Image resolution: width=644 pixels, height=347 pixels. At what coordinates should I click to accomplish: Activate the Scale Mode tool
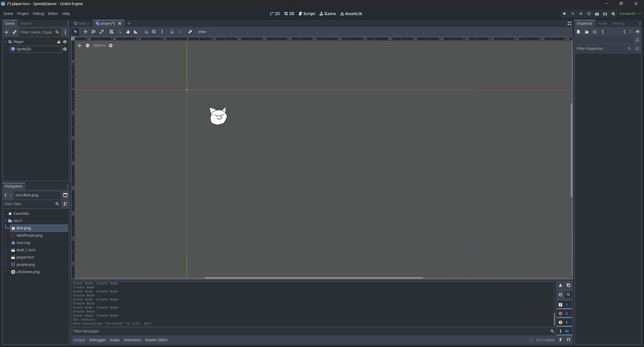[x=102, y=32]
